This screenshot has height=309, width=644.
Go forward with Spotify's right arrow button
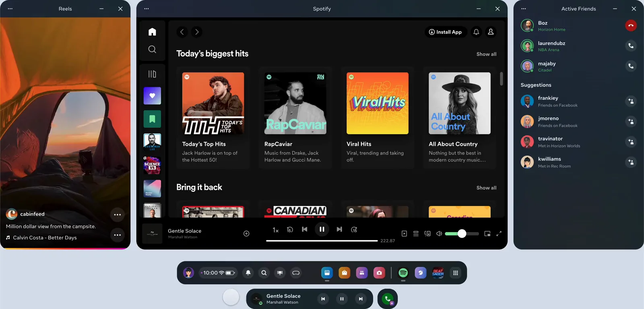pos(196,32)
